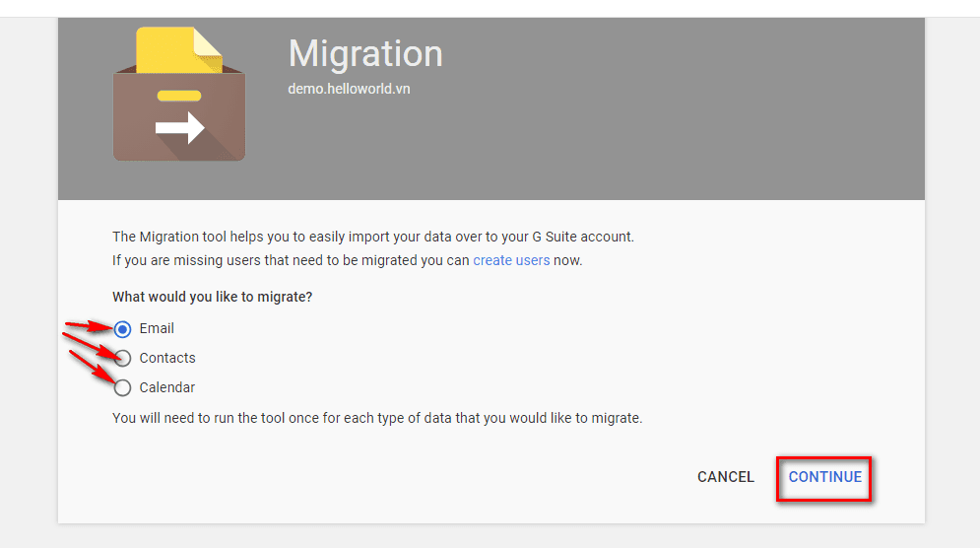
Task: Click the Migration page heading
Action: tap(365, 53)
